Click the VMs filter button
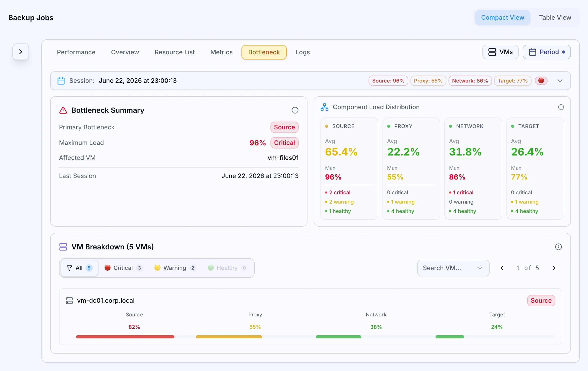588x371 pixels. pos(500,52)
